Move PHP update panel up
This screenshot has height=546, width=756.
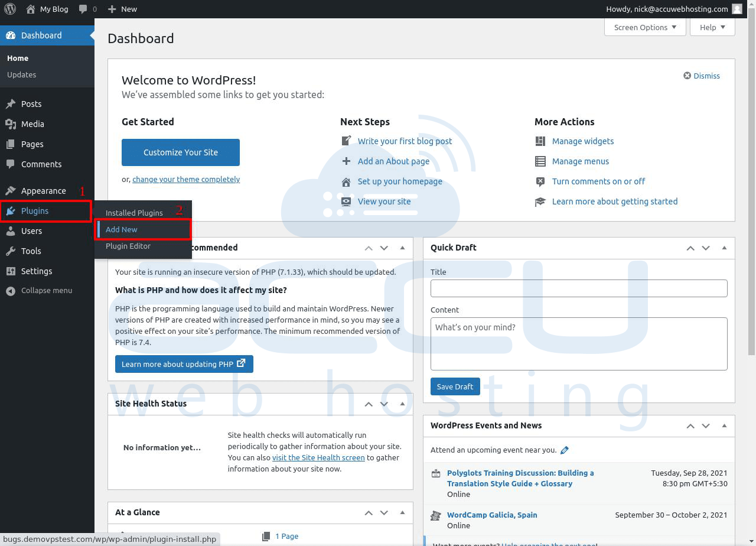click(369, 248)
